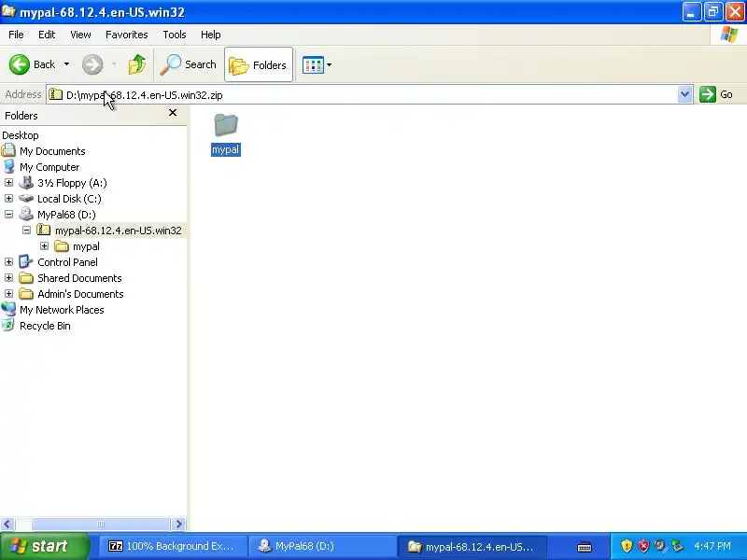Screen dimensions: 747x560
Task: Open the Windows start menu
Action: tap(44, 546)
